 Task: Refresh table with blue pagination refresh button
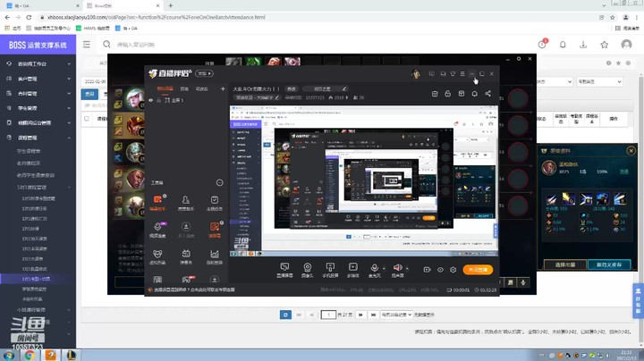[285, 315]
